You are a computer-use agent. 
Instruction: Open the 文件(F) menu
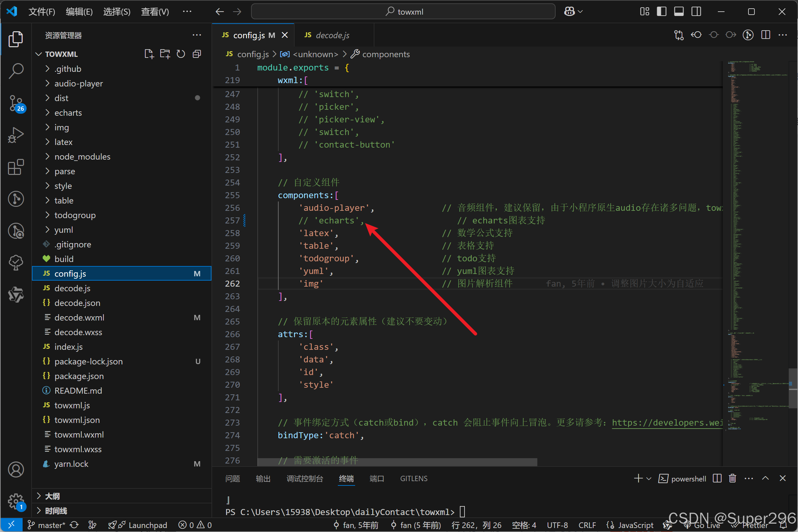(41, 12)
